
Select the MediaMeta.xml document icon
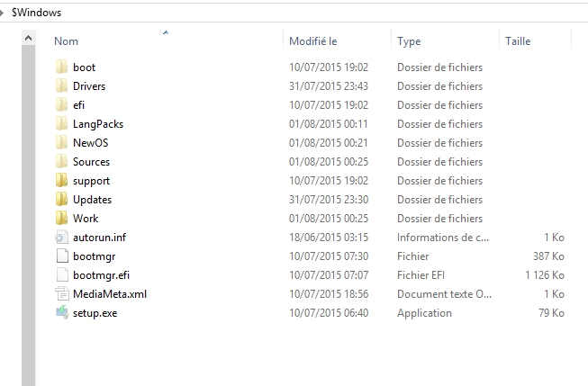(x=62, y=294)
